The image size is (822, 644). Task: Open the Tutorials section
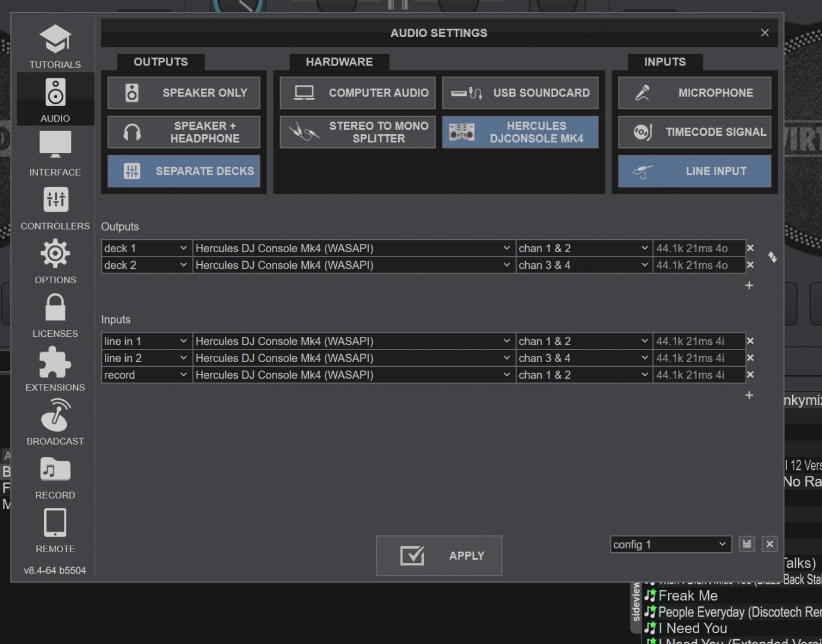55,47
